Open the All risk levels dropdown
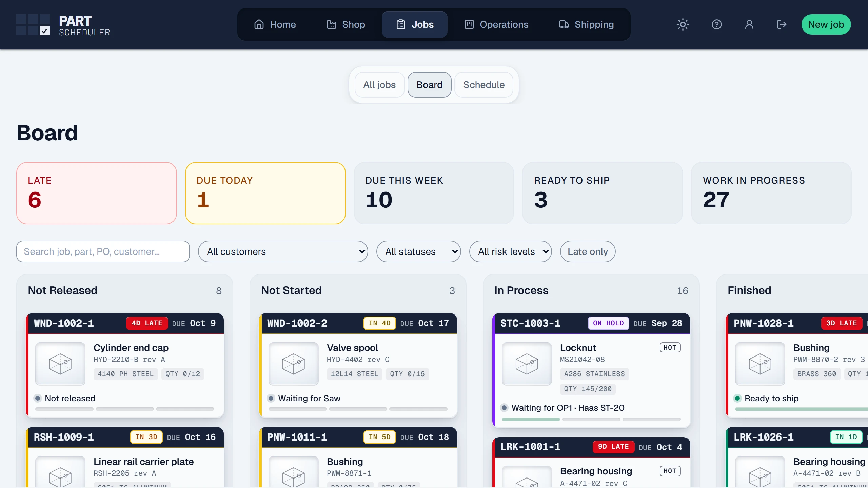 pos(511,251)
